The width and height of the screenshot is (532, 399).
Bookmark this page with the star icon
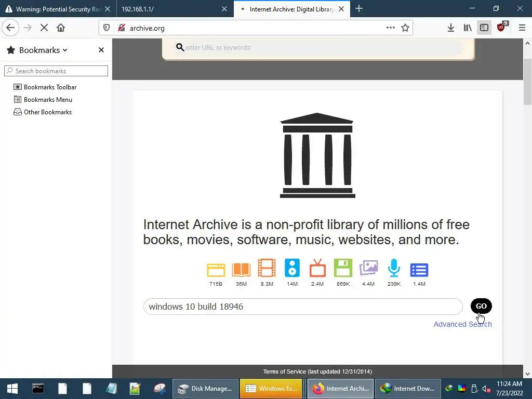tap(405, 28)
